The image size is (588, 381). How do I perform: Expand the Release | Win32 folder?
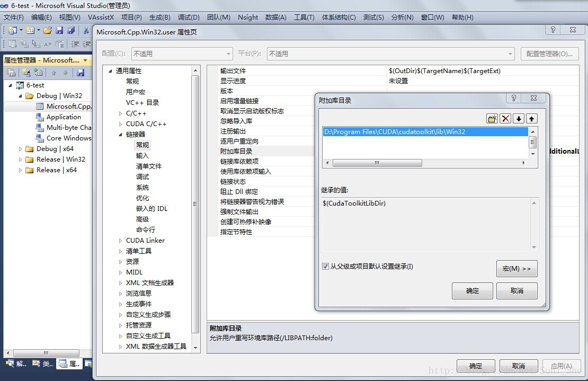pos(20,160)
